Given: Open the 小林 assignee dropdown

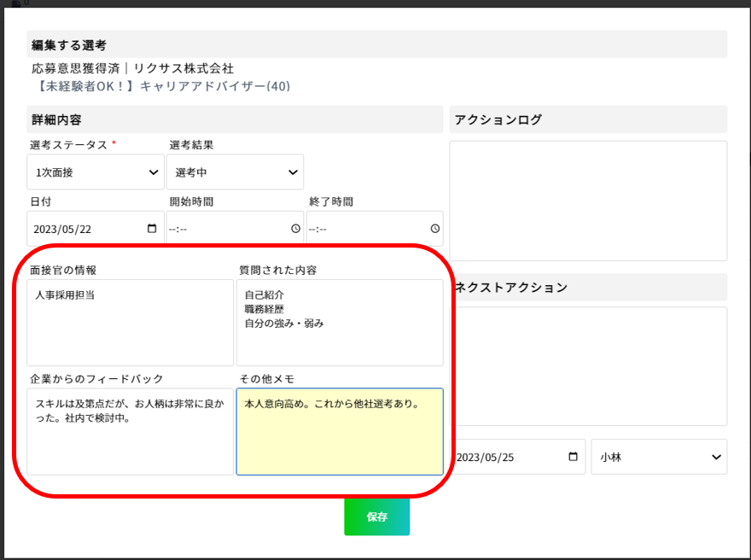Looking at the screenshot, I should point(659,457).
